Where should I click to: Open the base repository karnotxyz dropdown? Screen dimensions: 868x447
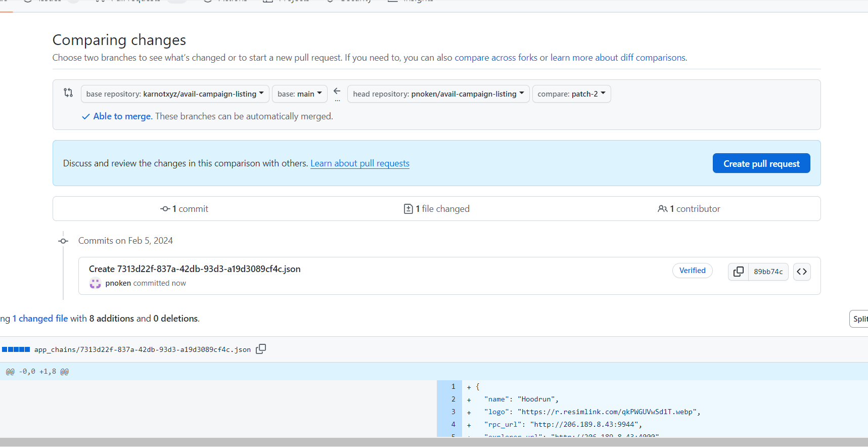(175, 94)
